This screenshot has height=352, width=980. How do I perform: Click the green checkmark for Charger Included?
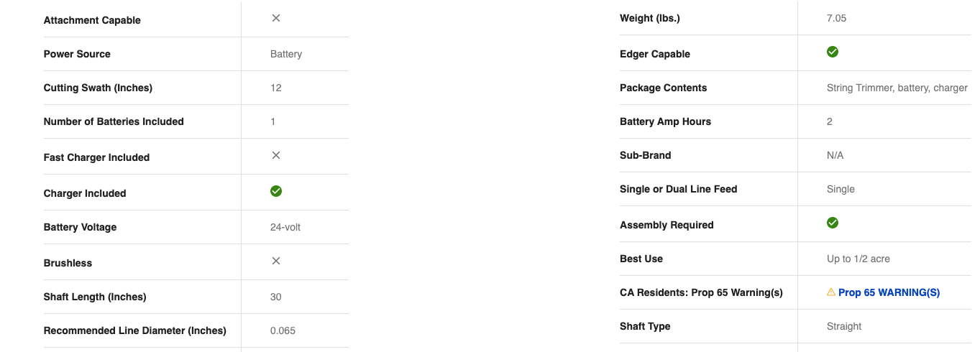pos(276,191)
